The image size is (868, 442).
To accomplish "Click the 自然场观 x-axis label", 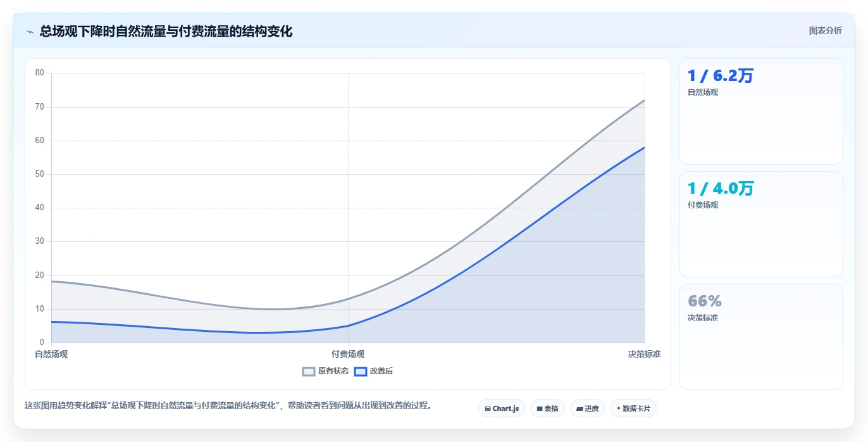I will pyautogui.click(x=51, y=354).
